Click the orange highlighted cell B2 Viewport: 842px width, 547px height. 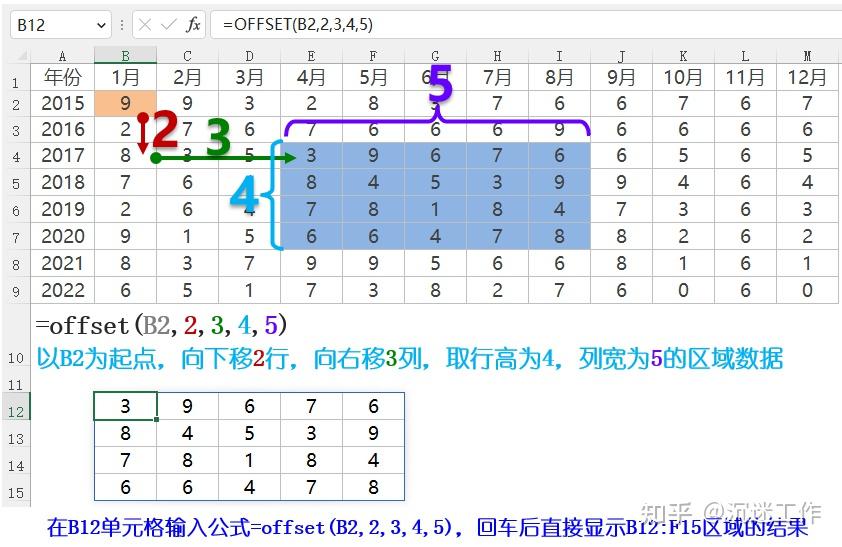pos(126,103)
